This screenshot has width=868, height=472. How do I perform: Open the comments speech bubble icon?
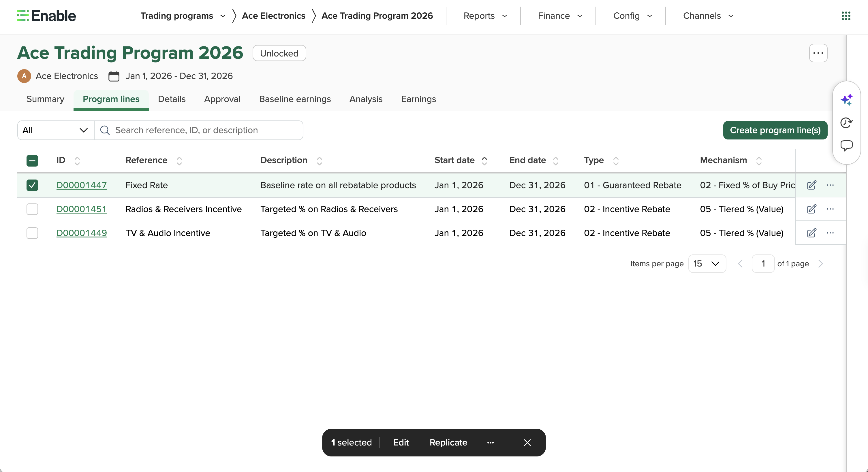(846, 146)
